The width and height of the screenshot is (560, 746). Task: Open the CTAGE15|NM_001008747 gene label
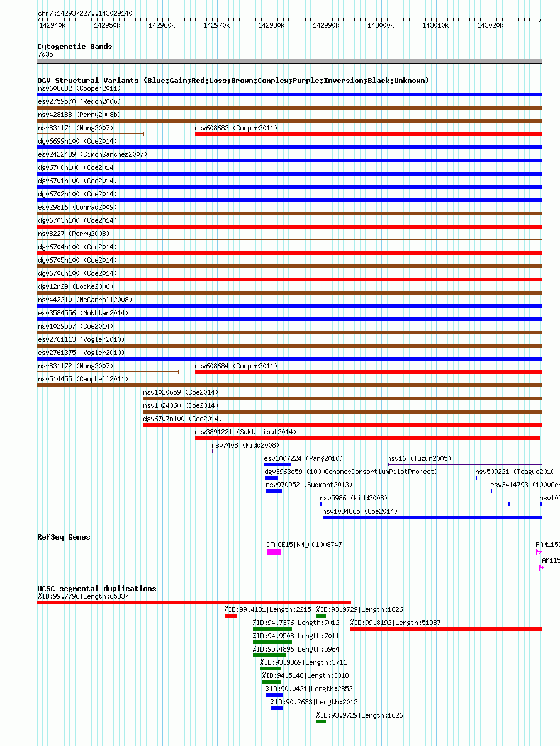[304, 545]
